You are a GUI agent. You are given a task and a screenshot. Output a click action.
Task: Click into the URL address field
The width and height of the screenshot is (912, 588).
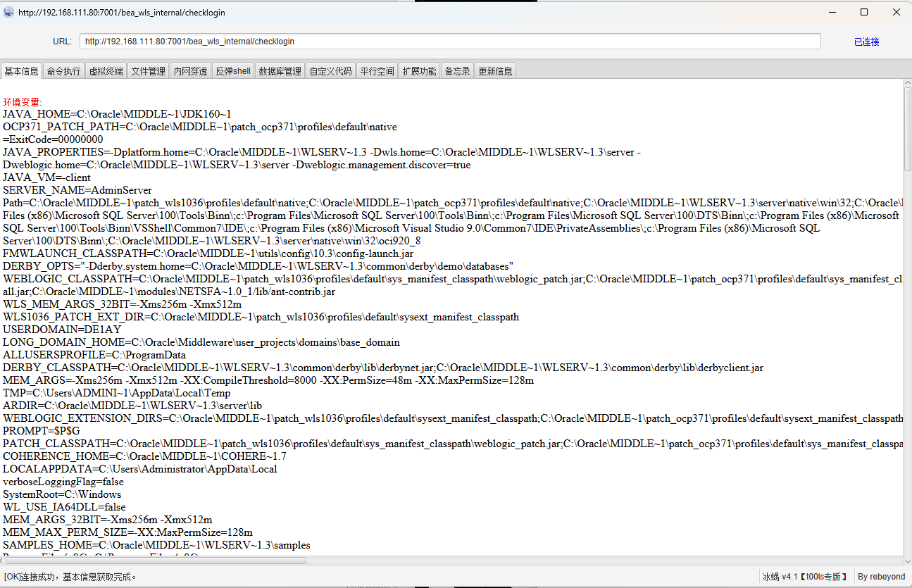(x=449, y=42)
